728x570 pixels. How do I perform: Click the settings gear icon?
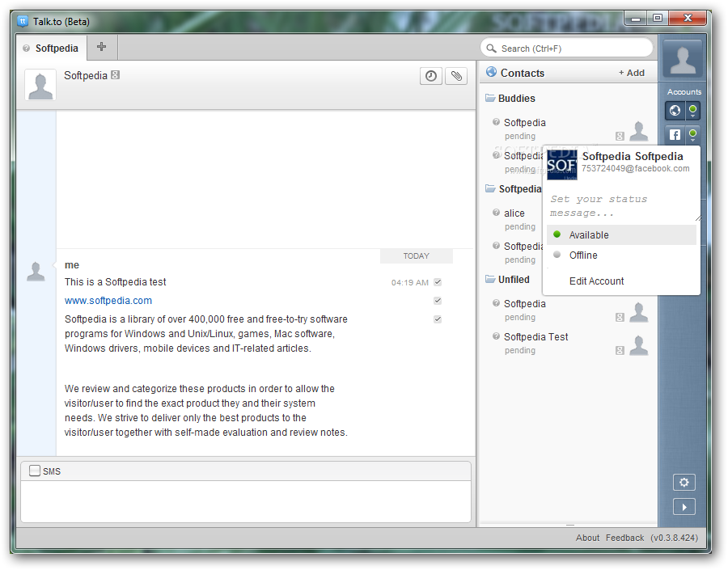(684, 482)
